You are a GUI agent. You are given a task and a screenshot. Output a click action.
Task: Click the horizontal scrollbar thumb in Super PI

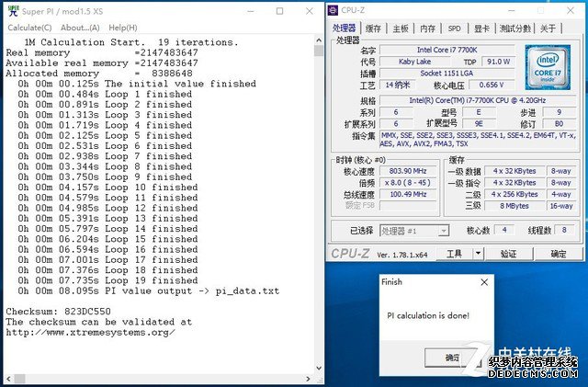(x=19, y=379)
